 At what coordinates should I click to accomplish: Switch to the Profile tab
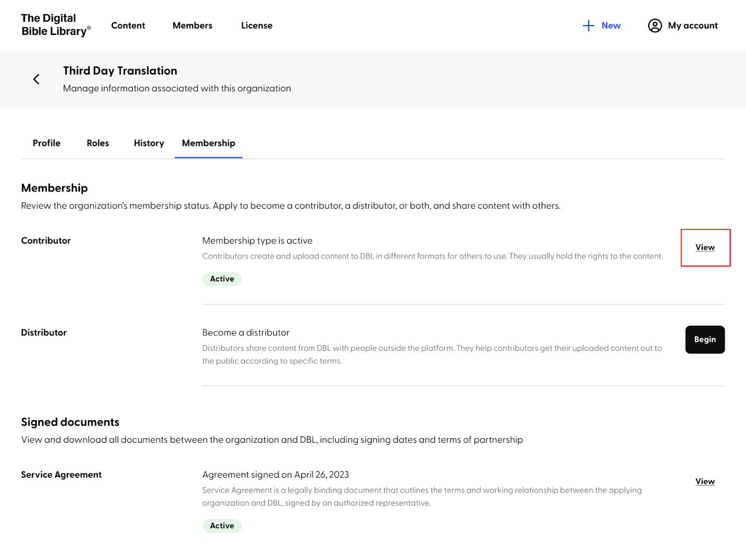point(47,143)
